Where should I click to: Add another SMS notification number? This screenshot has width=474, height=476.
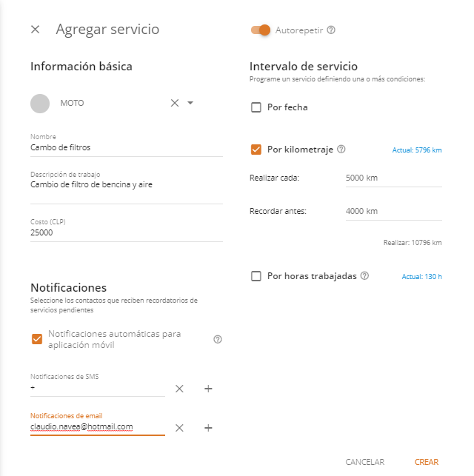click(x=208, y=389)
